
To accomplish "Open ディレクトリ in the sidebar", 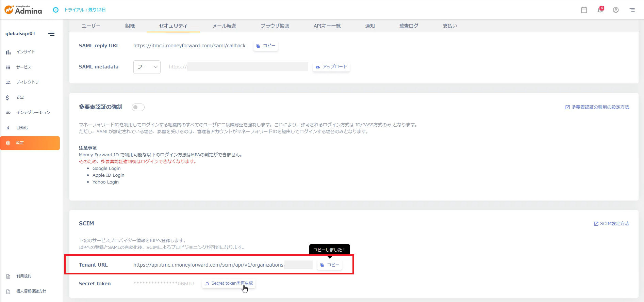I will click(x=30, y=82).
